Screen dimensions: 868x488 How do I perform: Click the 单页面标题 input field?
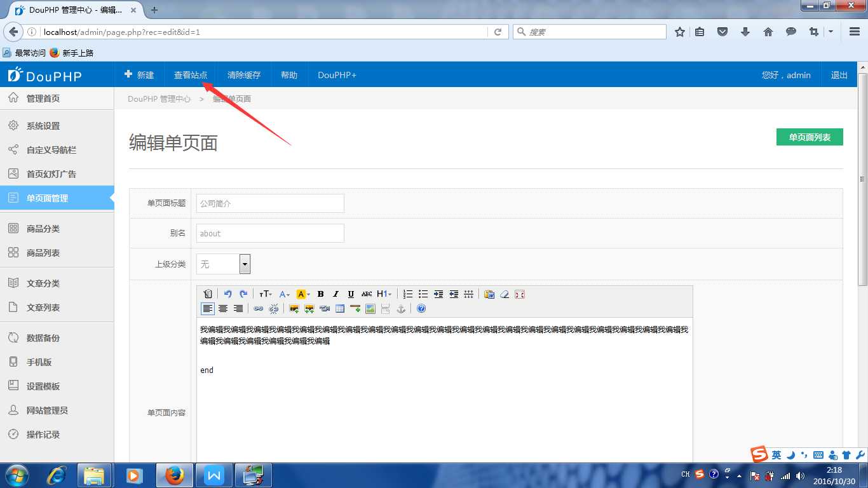point(270,203)
